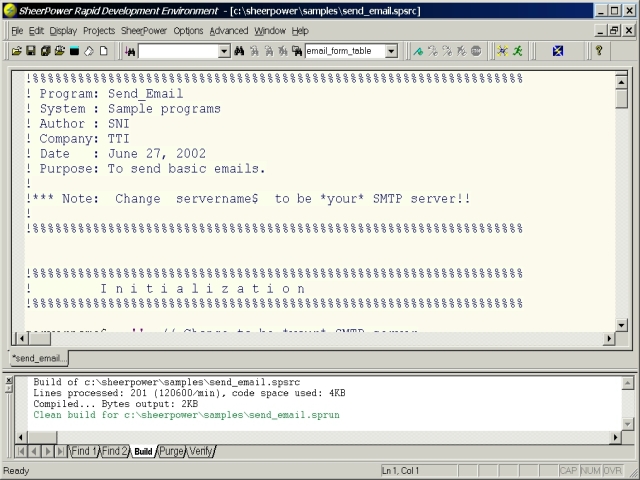The image size is (640, 480).
Task: Open the Options menu
Action: (188, 31)
